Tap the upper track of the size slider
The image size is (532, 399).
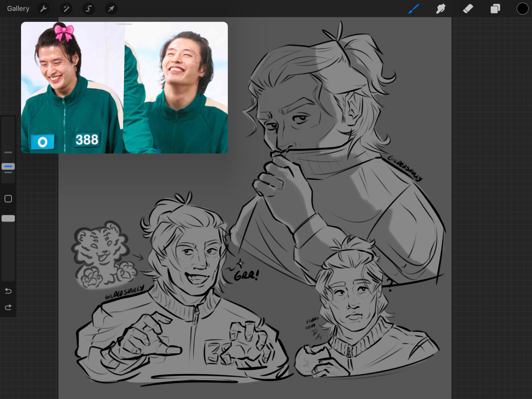point(8,135)
